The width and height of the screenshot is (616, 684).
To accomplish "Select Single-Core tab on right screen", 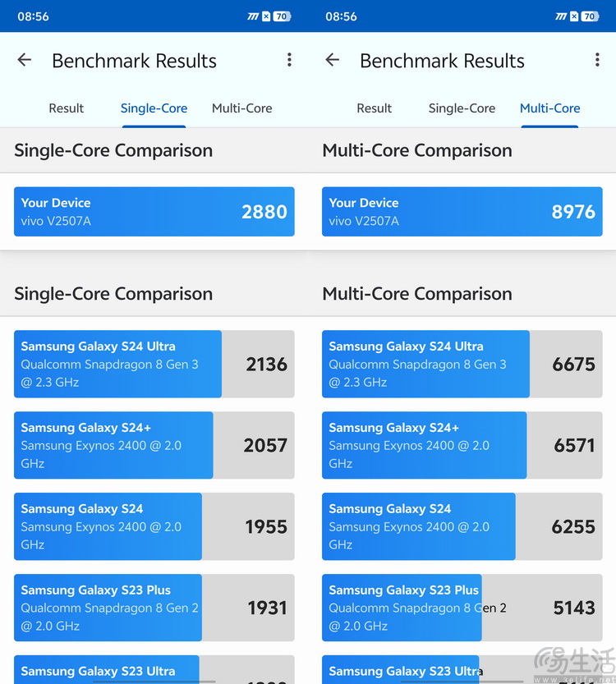I will point(462,108).
